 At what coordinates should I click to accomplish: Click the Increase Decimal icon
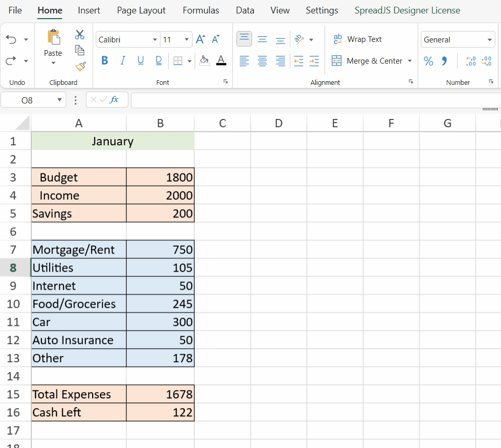pyautogui.click(x=471, y=61)
